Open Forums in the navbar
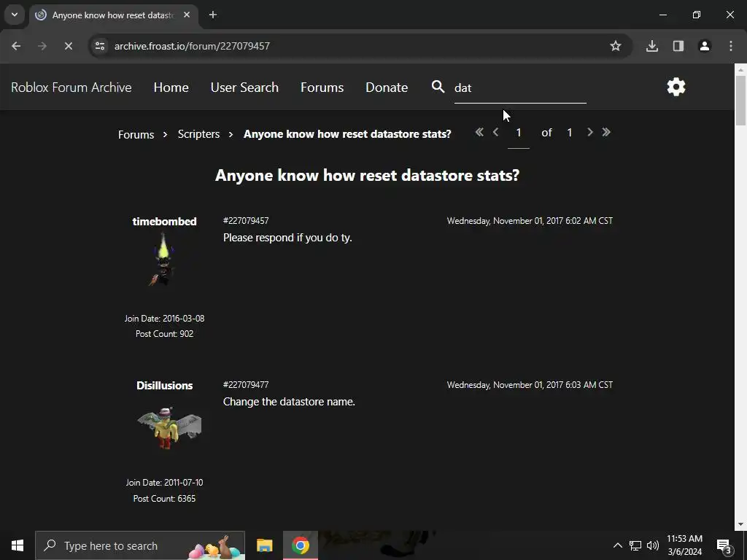This screenshot has height=560, width=747. (x=322, y=87)
